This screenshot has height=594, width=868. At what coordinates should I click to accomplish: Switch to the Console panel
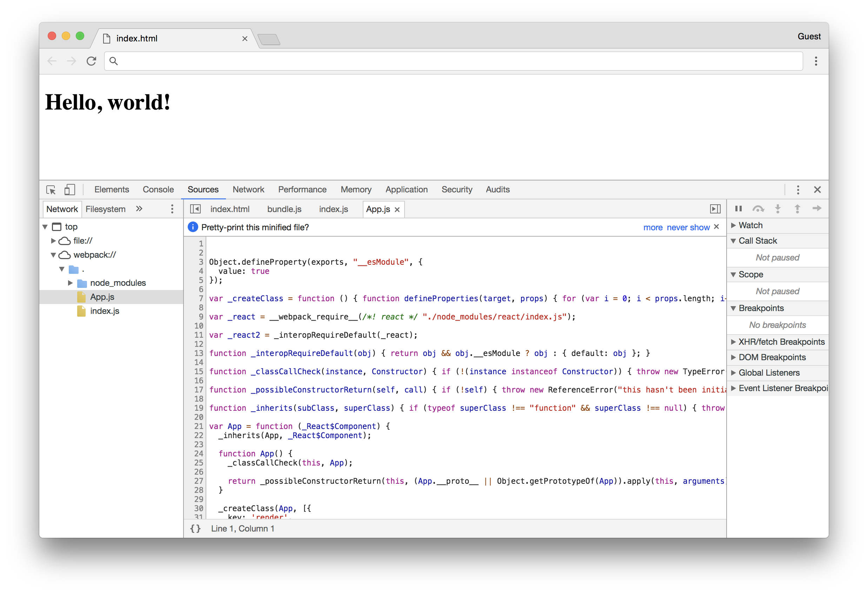[158, 190]
